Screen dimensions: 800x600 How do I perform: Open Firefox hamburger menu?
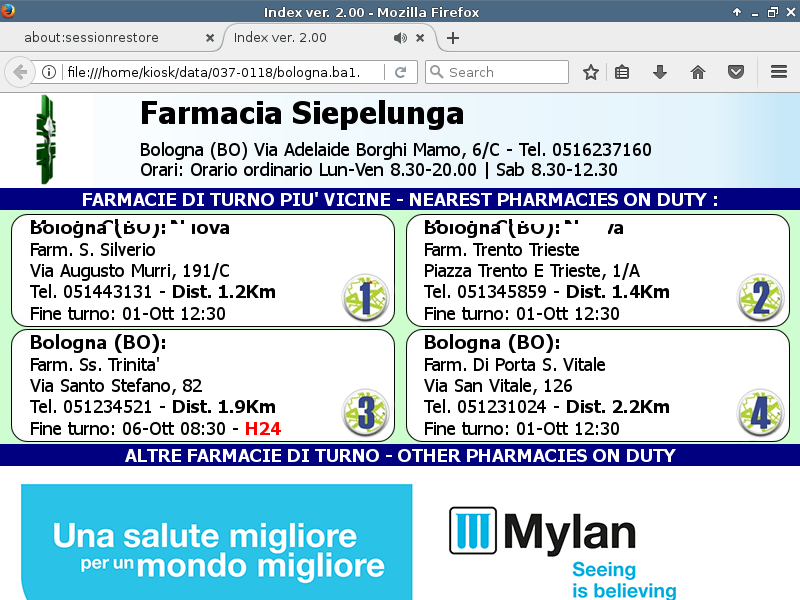[x=779, y=72]
